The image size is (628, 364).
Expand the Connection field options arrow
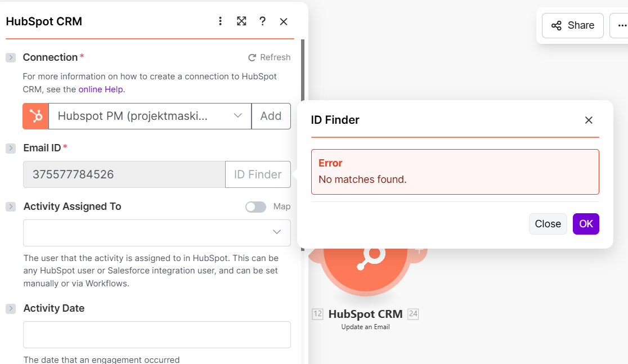click(x=11, y=57)
